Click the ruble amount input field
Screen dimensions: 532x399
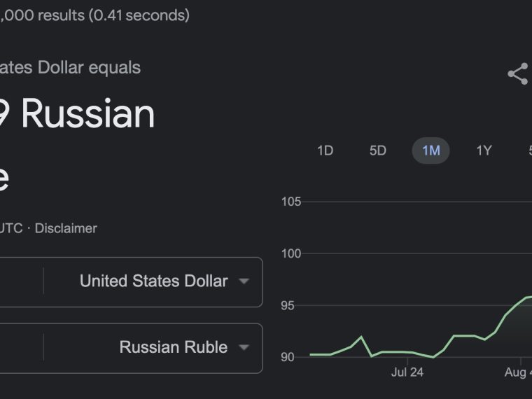click(x=22, y=348)
